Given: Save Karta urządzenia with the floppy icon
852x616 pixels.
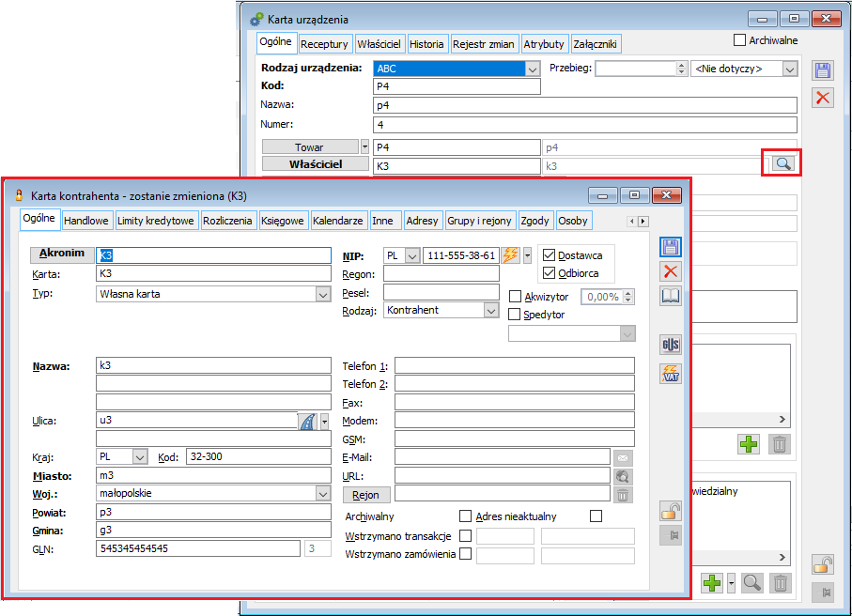Looking at the screenshot, I should pyautogui.click(x=823, y=70).
